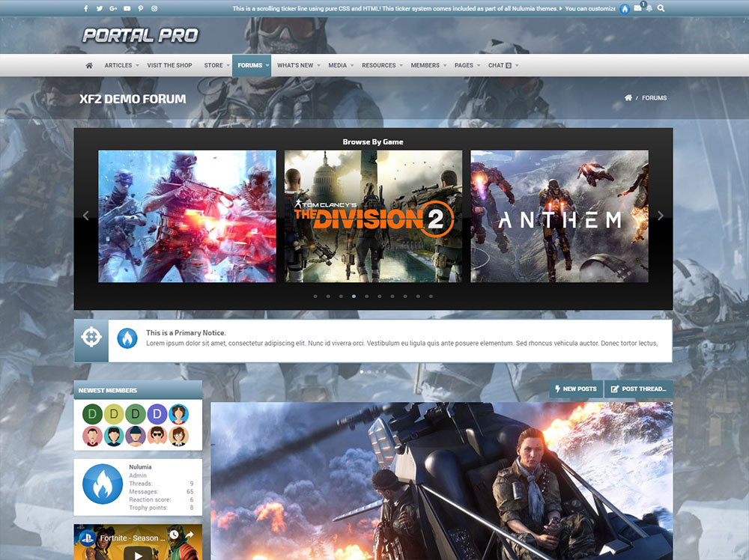
Task: Open the What's New menu item
Action: point(295,65)
